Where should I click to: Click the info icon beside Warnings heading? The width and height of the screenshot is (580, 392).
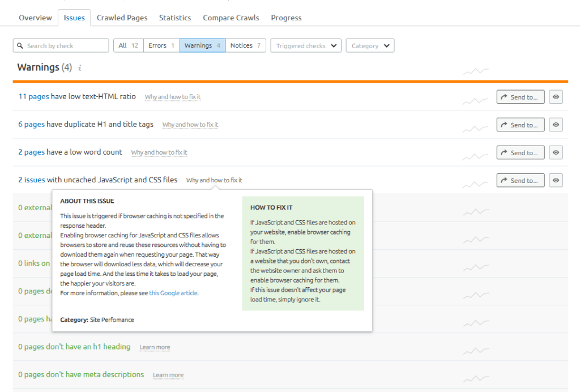tap(80, 68)
